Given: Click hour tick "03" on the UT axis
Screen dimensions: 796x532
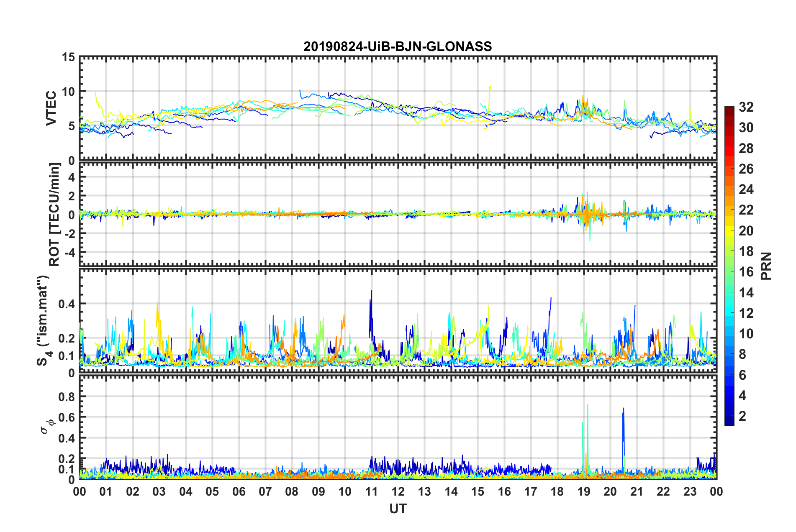Looking at the screenshot, I should 159,491.
